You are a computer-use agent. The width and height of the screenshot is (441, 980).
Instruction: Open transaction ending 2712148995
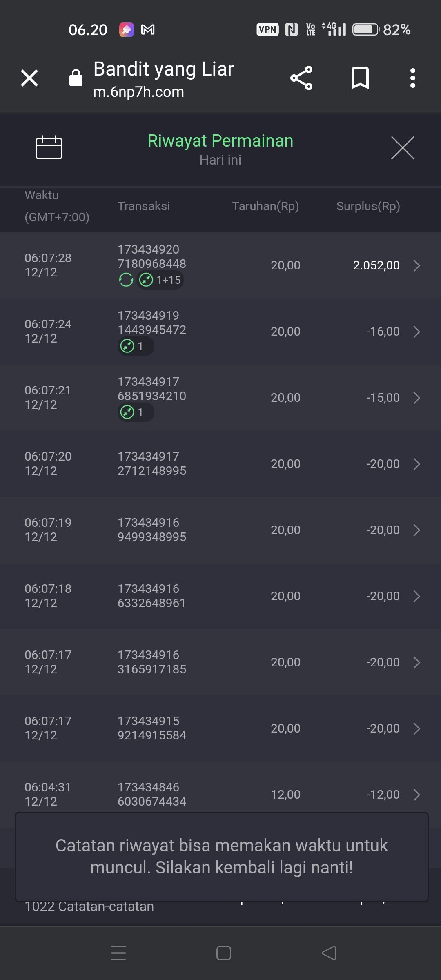[152, 464]
